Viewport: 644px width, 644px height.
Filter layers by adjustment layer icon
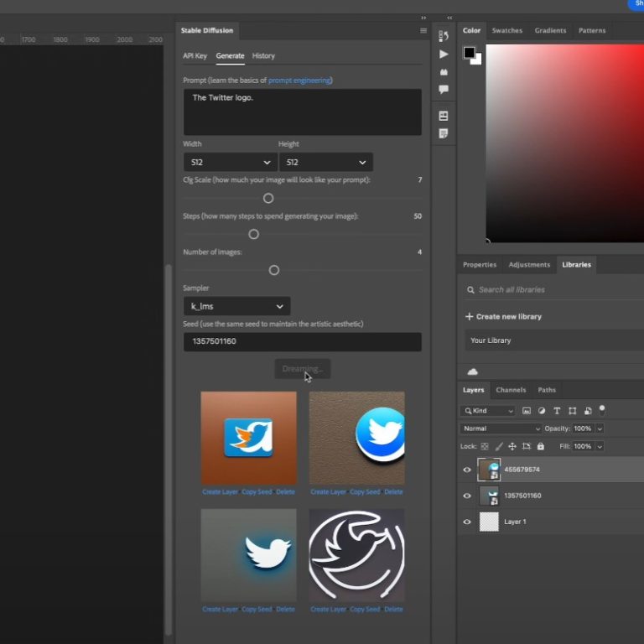(x=542, y=411)
